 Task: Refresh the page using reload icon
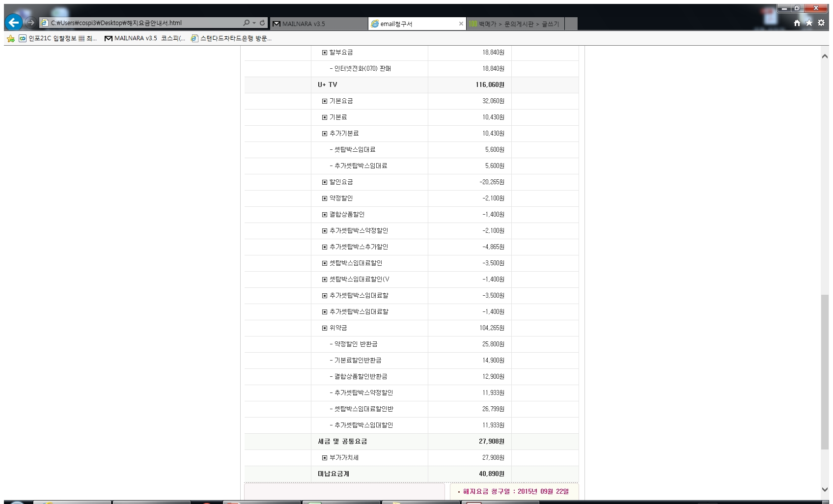coord(262,23)
